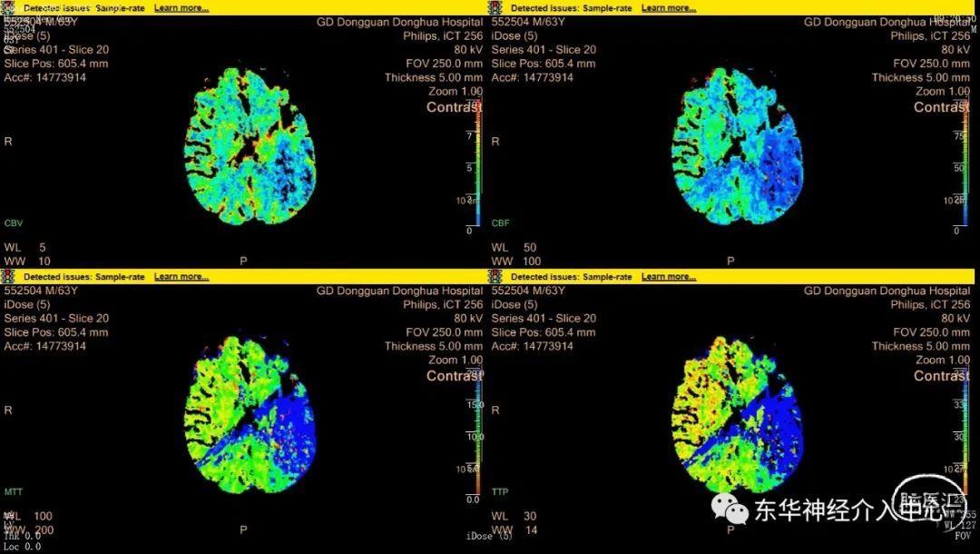Viewport: 980px width, 554px height.
Task: Click 'Philips, iCT 256' in TTP panel
Action: click(930, 304)
